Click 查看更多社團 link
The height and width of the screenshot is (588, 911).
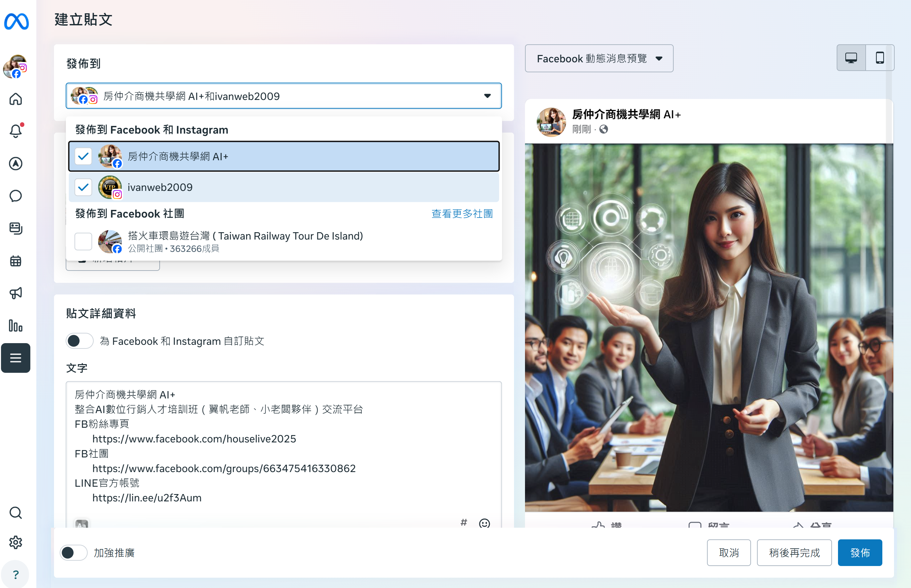[462, 214]
